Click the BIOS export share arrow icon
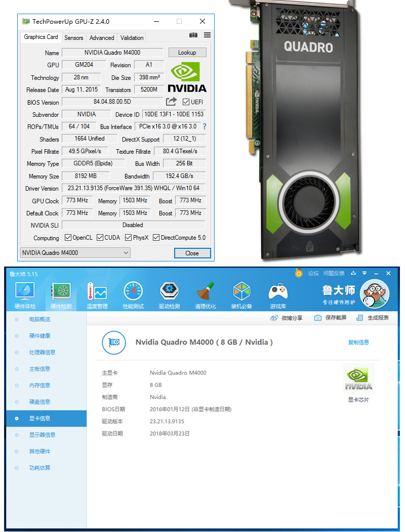This screenshot has height=532, width=405. pos(172,102)
